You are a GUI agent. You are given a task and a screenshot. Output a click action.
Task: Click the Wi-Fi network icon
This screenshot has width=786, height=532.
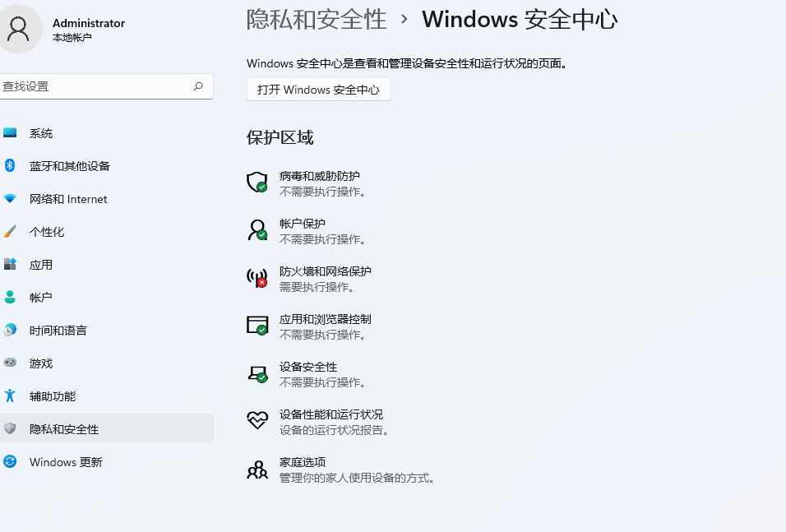pos(10,198)
